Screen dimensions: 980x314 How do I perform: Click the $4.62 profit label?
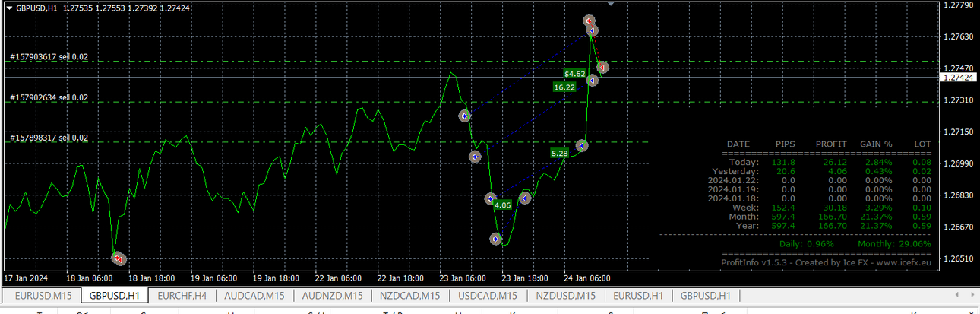coord(575,74)
